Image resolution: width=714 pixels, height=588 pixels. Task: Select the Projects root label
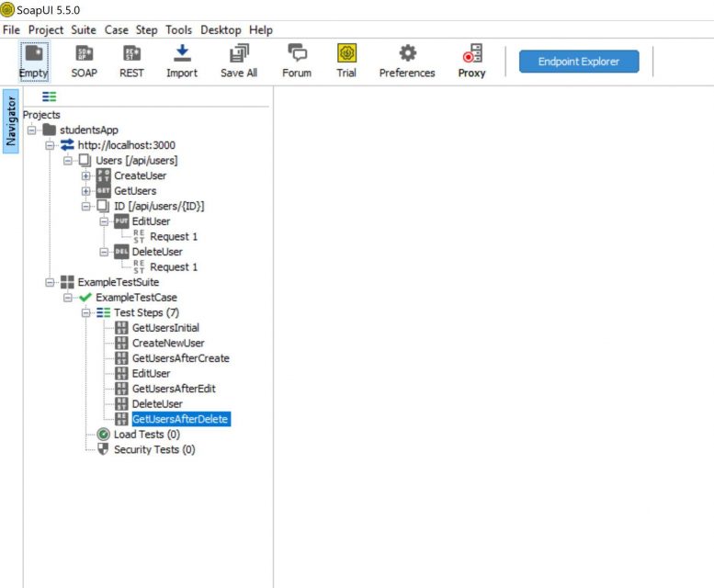click(x=41, y=115)
